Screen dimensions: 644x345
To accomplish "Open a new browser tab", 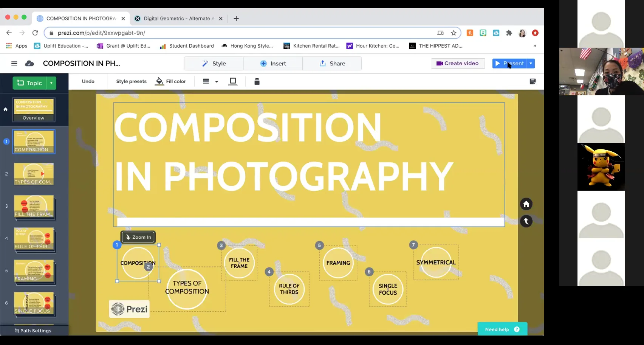I will click(236, 19).
